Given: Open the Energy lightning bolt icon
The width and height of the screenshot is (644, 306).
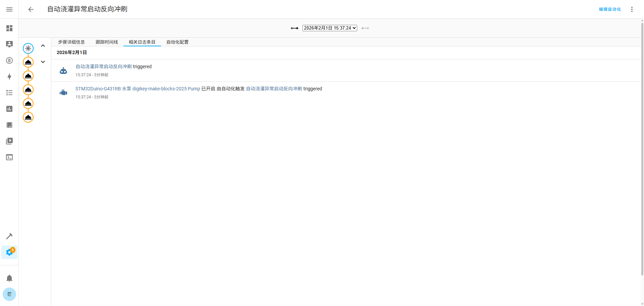Looking at the screenshot, I should click(9, 77).
